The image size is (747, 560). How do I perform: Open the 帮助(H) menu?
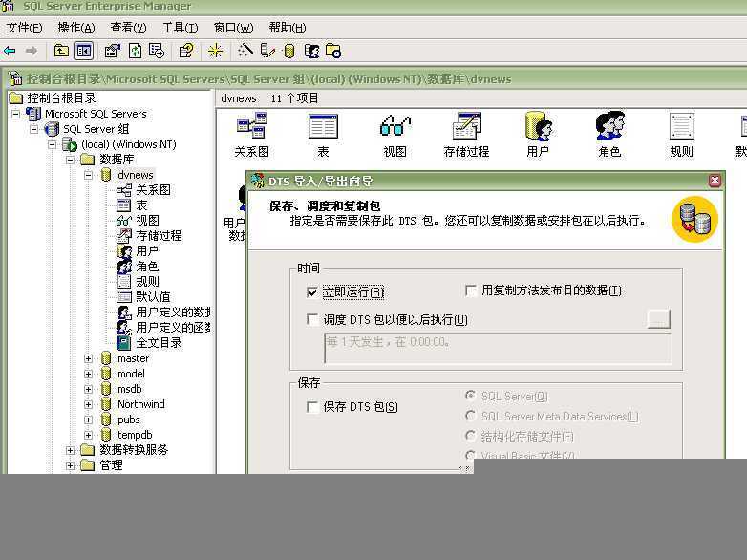[288, 28]
